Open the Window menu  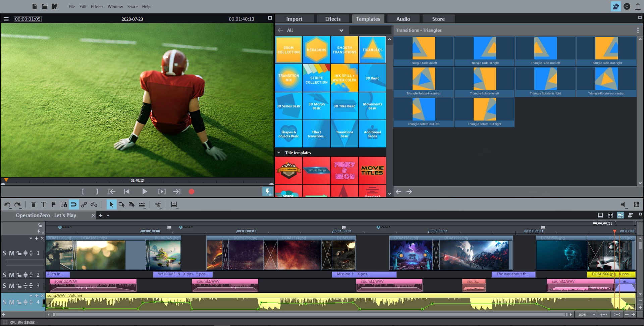(x=115, y=6)
